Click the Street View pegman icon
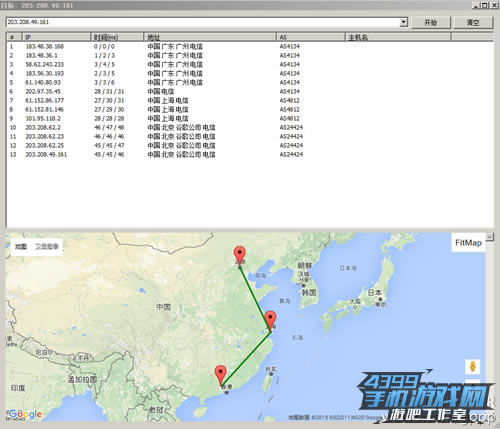The height and width of the screenshot is (429, 500). (x=473, y=367)
